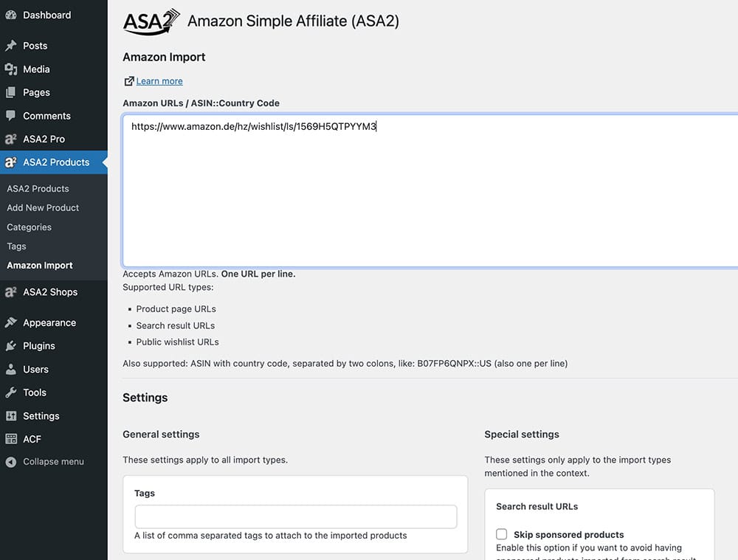This screenshot has height=560, width=738.
Task: Open Comments via its speech bubble icon
Action: coord(10,116)
